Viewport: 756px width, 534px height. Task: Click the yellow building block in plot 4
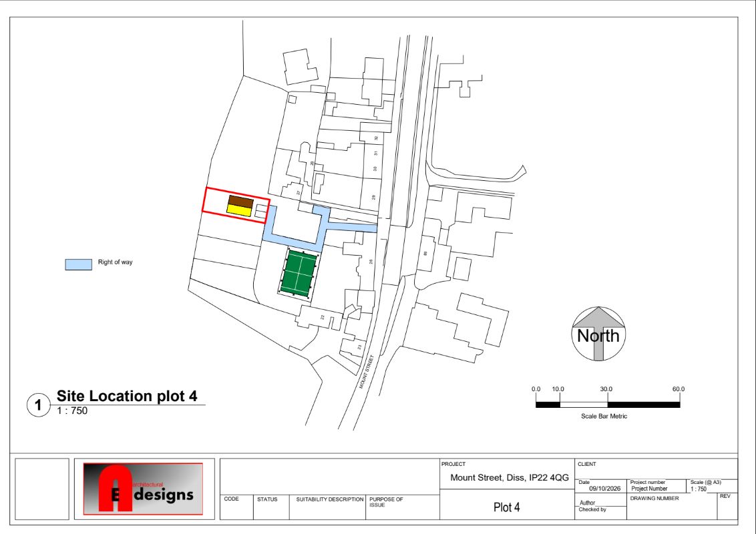coord(239,210)
